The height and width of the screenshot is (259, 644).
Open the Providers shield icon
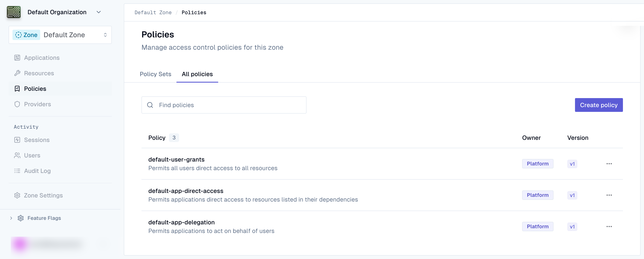tap(17, 104)
